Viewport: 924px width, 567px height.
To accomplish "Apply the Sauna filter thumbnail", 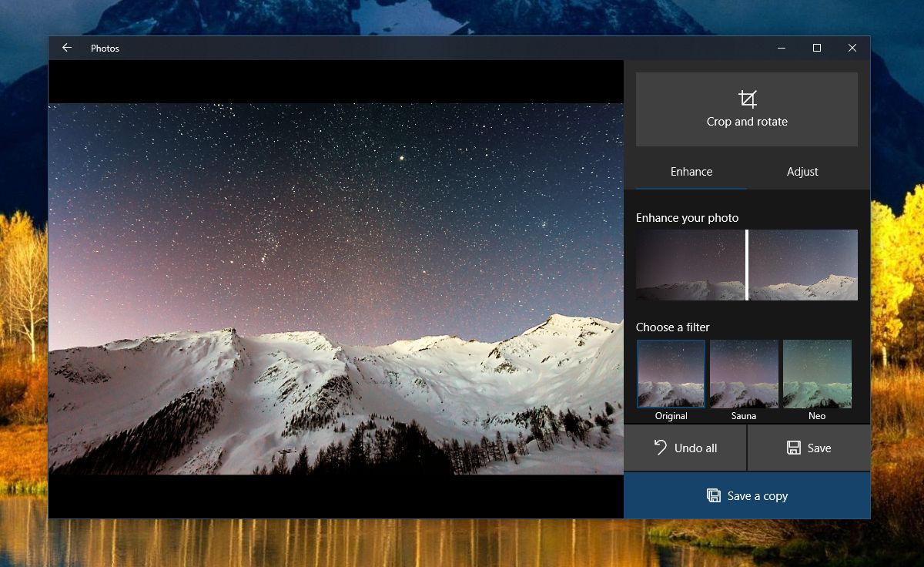I will 744,374.
